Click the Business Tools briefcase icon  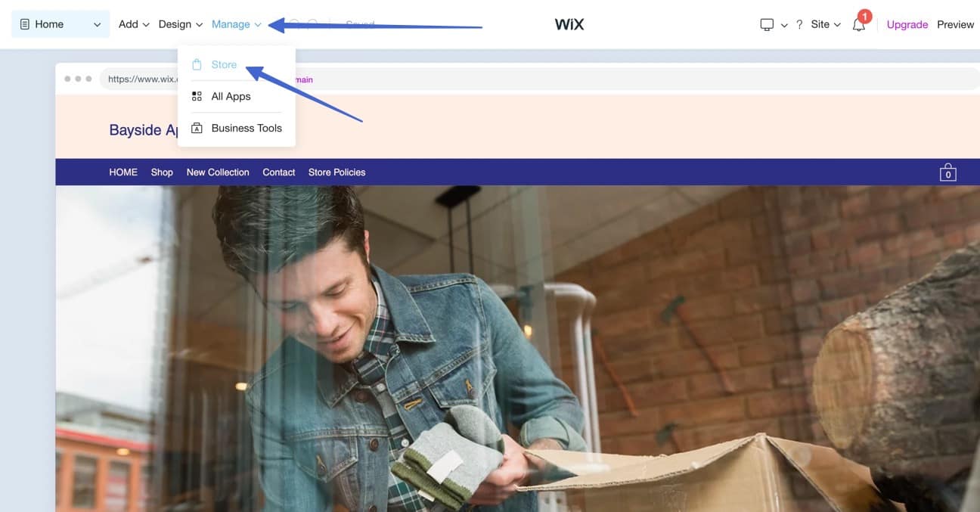[x=197, y=127]
